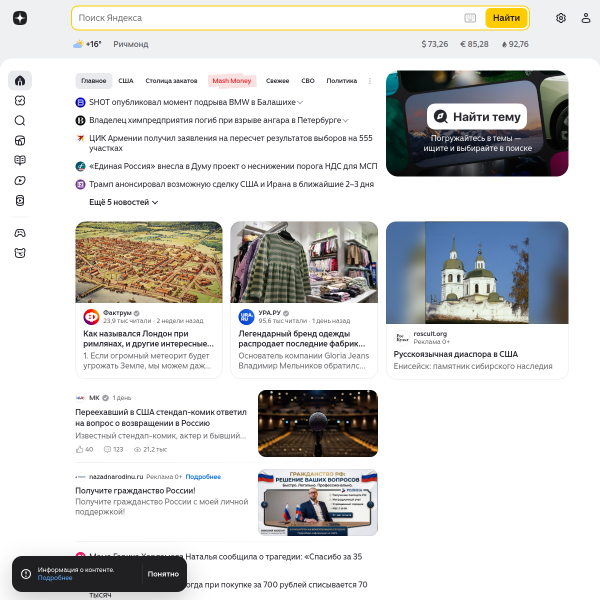
Task: Click the like thumbs-up icon on МК article
Action: pos(79,449)
